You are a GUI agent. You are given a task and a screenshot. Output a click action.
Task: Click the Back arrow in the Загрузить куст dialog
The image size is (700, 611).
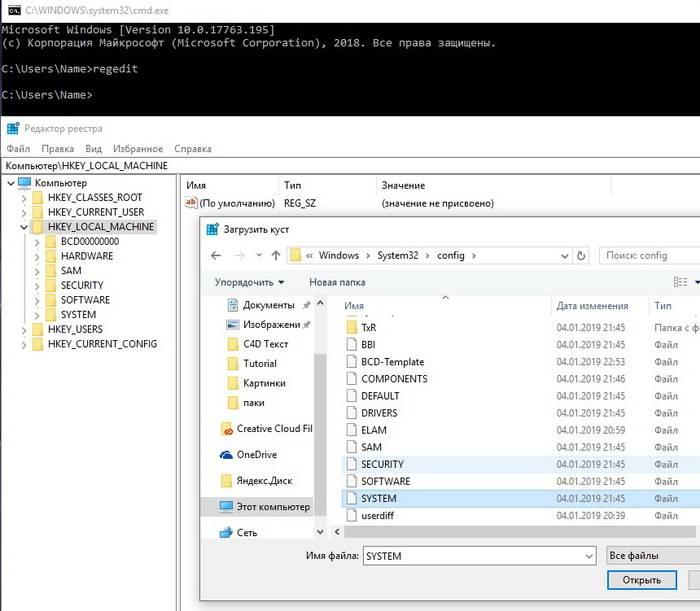[x=216, y=255]
